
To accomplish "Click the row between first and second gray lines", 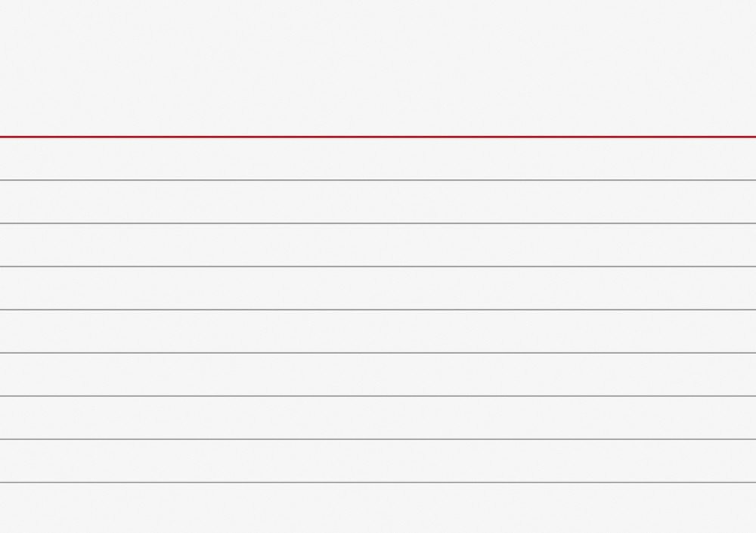I will tap(378, 202).
